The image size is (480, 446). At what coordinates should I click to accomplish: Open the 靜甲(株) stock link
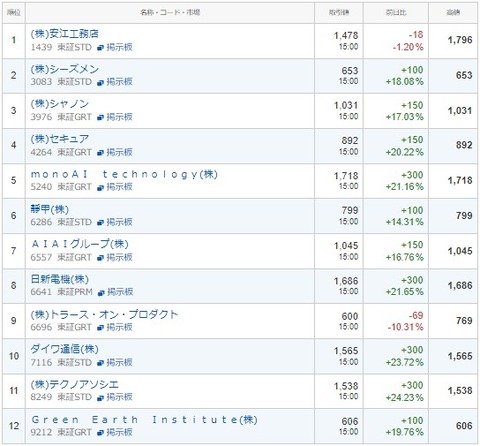50,209
